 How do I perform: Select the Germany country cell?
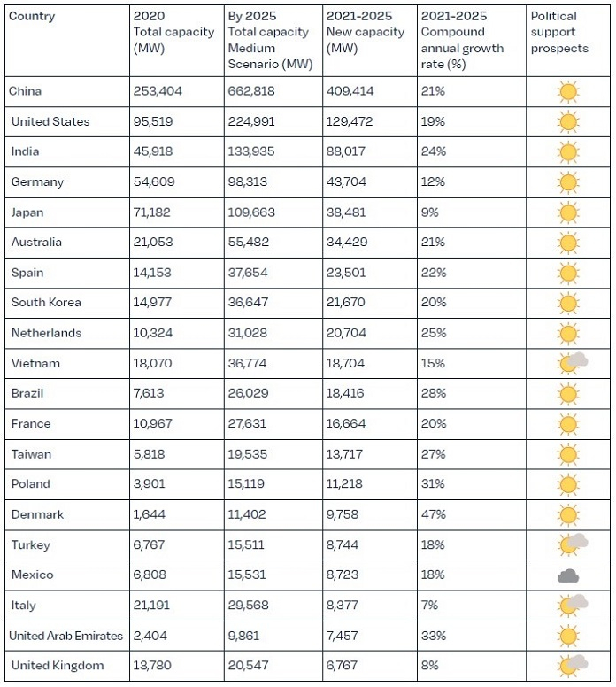[67, 181]
